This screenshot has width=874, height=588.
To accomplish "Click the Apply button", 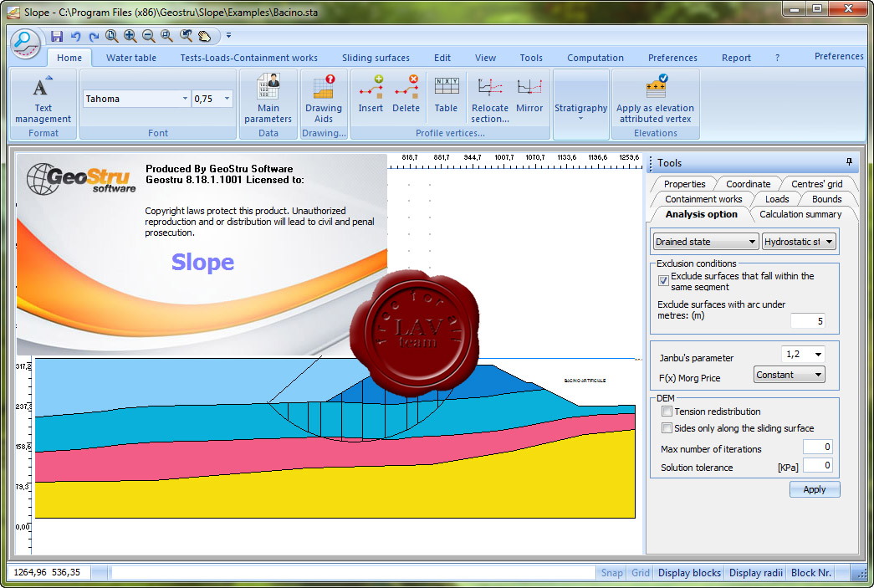I will pyautogui.click(x=815, y=489).
